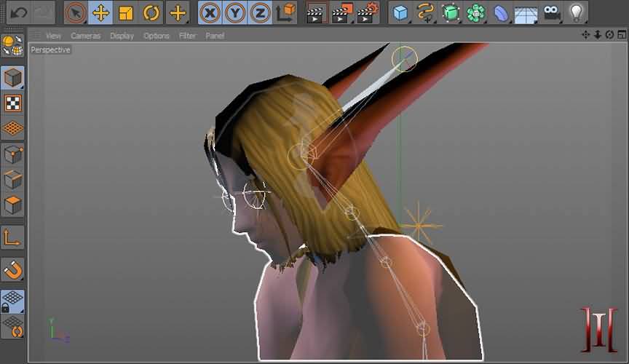Switch to Polygons mode

coord(12,205)
